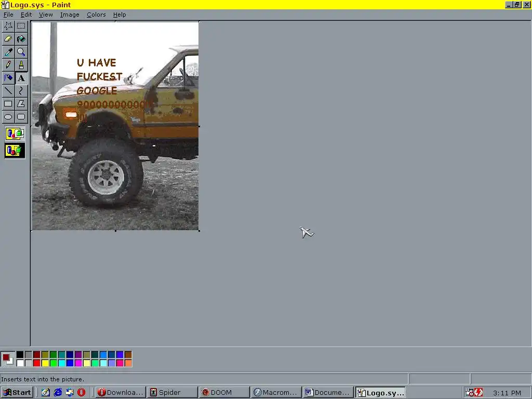This screenshot has height=399, width=532.
Task: Click the truck image on the canvas
Action: click(x=115, y=126)
